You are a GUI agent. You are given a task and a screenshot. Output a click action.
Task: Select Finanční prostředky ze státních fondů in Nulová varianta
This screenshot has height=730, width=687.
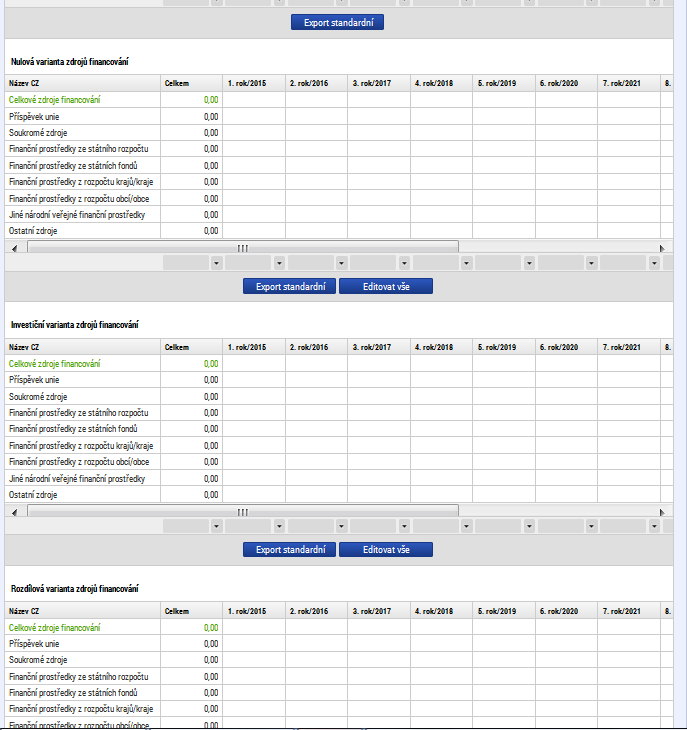339,166
